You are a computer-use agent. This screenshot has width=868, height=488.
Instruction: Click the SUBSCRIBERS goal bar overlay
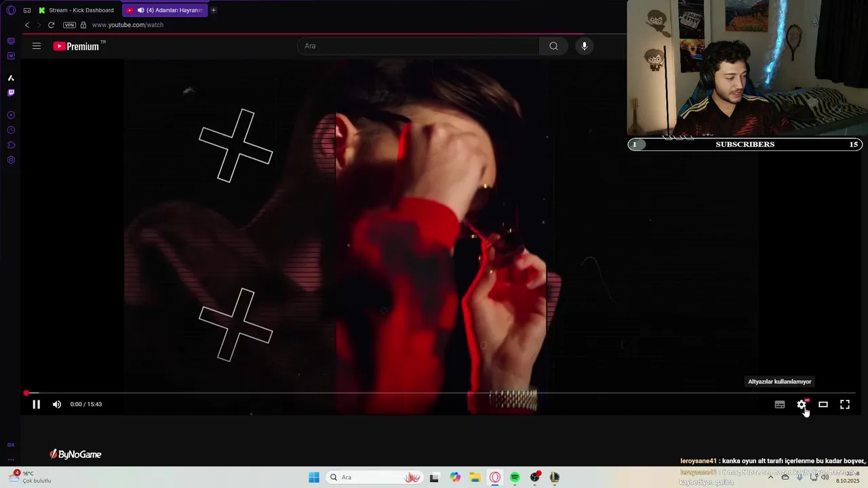pos(745,144)
